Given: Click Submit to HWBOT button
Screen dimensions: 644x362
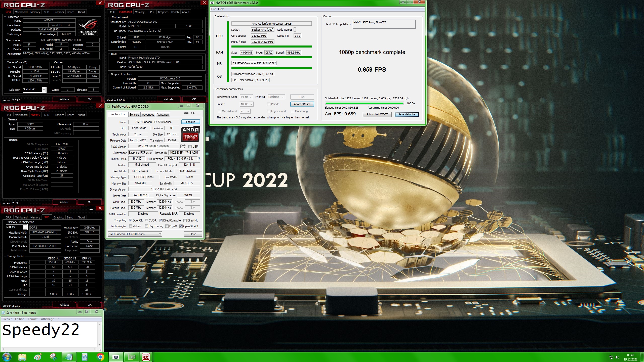Looking at the screenshot, I should [377, 114].
